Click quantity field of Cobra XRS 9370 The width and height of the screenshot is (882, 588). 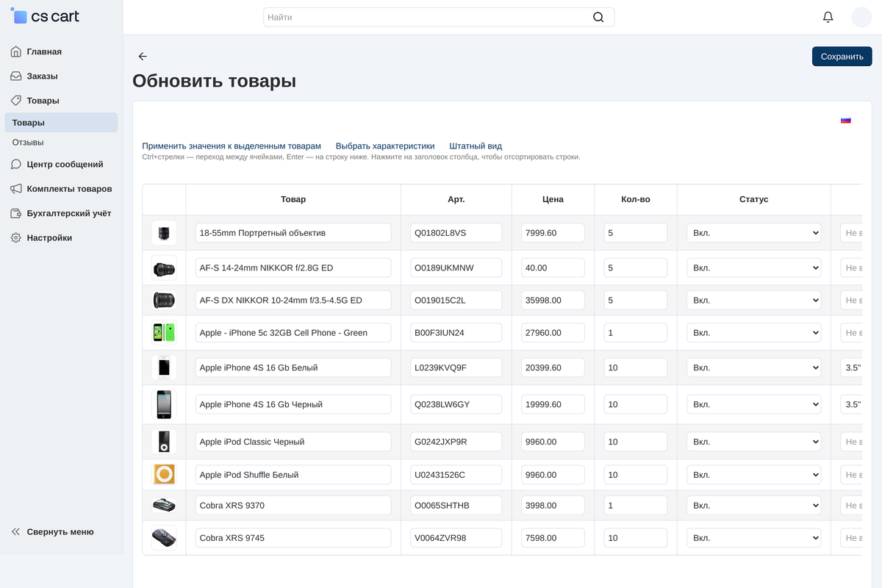(x=636, y=506)
